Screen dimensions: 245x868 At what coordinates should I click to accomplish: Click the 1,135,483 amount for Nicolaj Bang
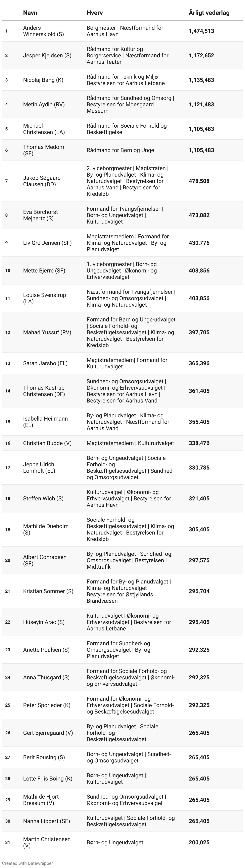[x=201, y=80]
